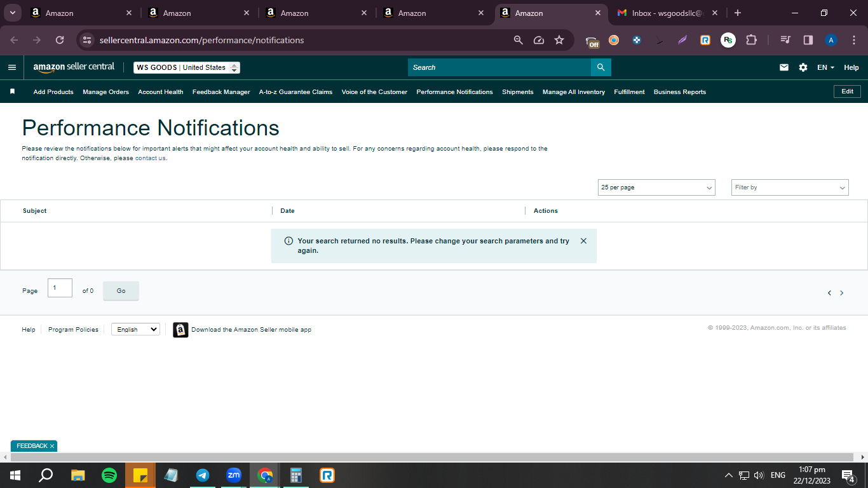
Task: Open Calculator from the taskbar
Action: coord(296,475)
